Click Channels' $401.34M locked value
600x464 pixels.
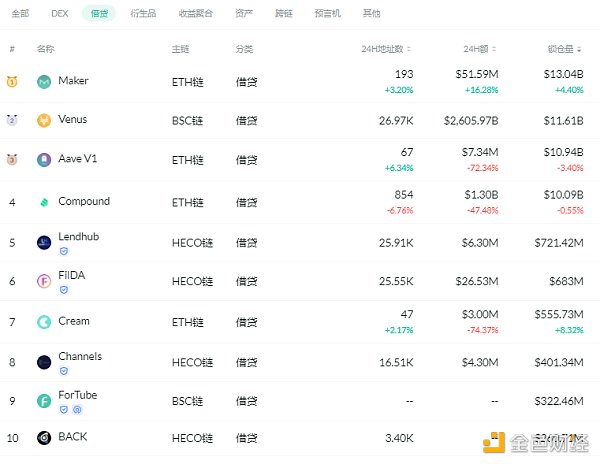tap(559, 362)
